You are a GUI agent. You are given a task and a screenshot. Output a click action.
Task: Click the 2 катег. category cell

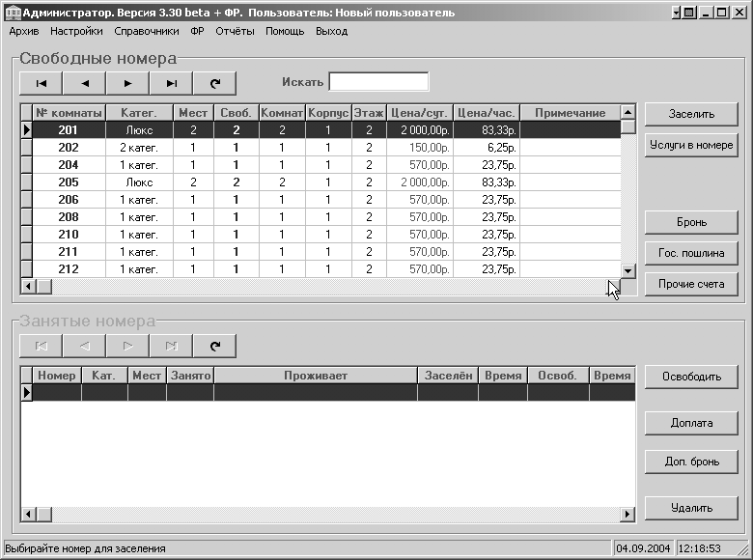click(139, 148)
